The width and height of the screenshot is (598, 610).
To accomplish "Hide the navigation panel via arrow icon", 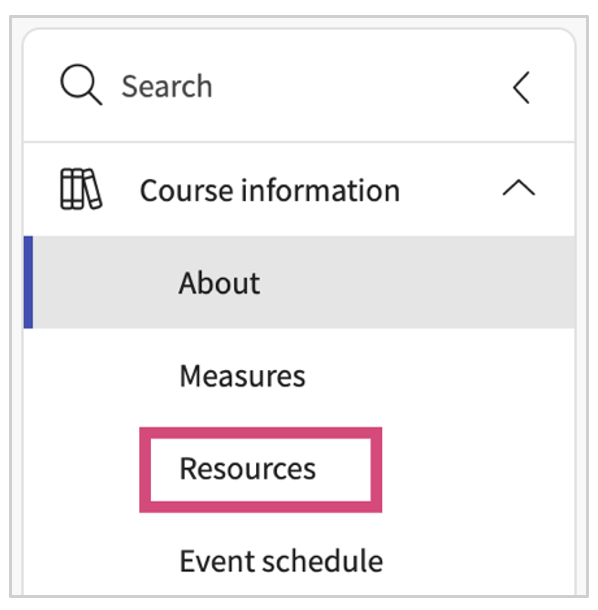I will point(521,87).
